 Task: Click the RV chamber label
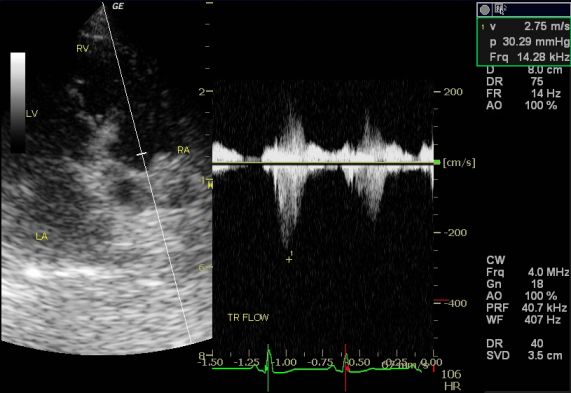pyautogui.click(x=83, y=48)
